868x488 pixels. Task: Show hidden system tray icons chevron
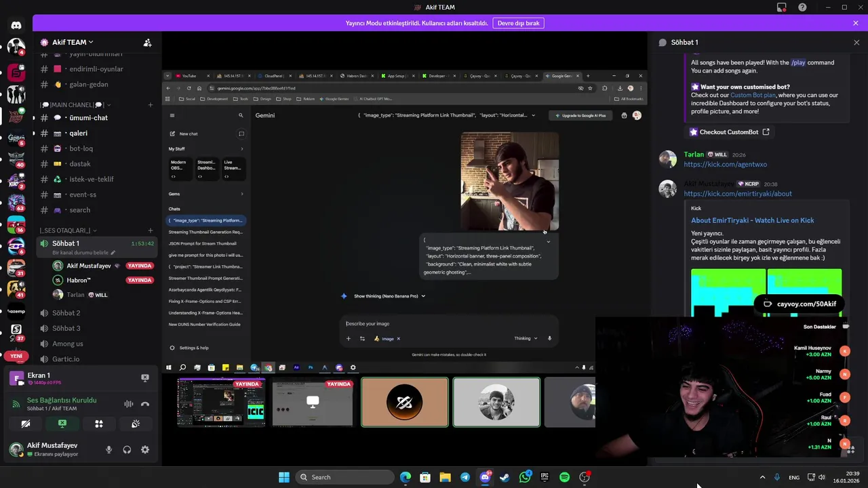(762, 477)
